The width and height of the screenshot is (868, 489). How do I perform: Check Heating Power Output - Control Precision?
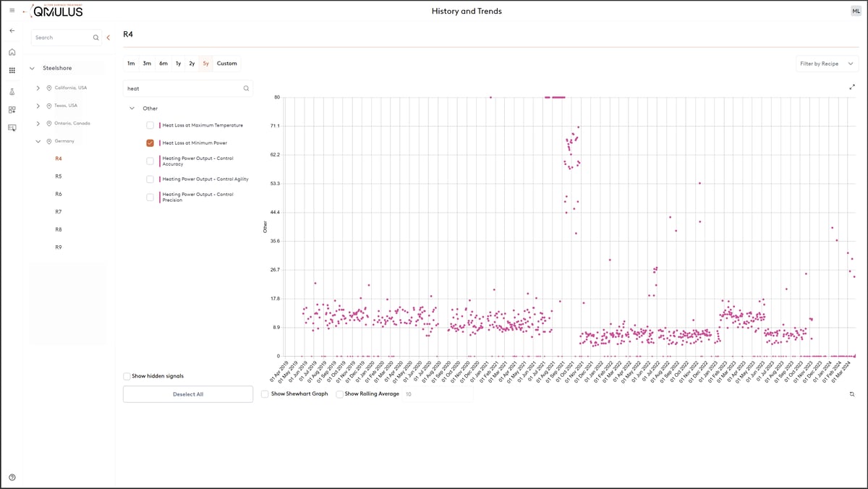[150, 197]
